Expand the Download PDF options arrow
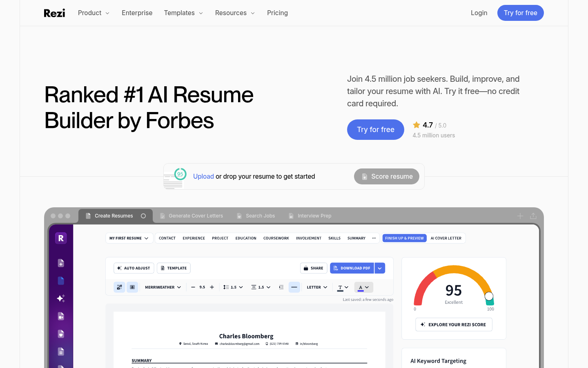The image size is (588, 368). pyautogui.click(x=380, y=268)
